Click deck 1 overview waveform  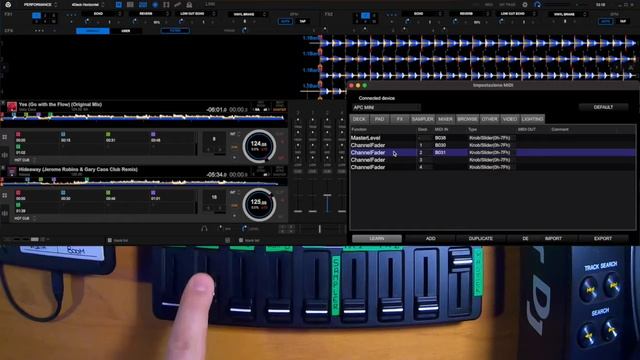click(x=144, y=118)
